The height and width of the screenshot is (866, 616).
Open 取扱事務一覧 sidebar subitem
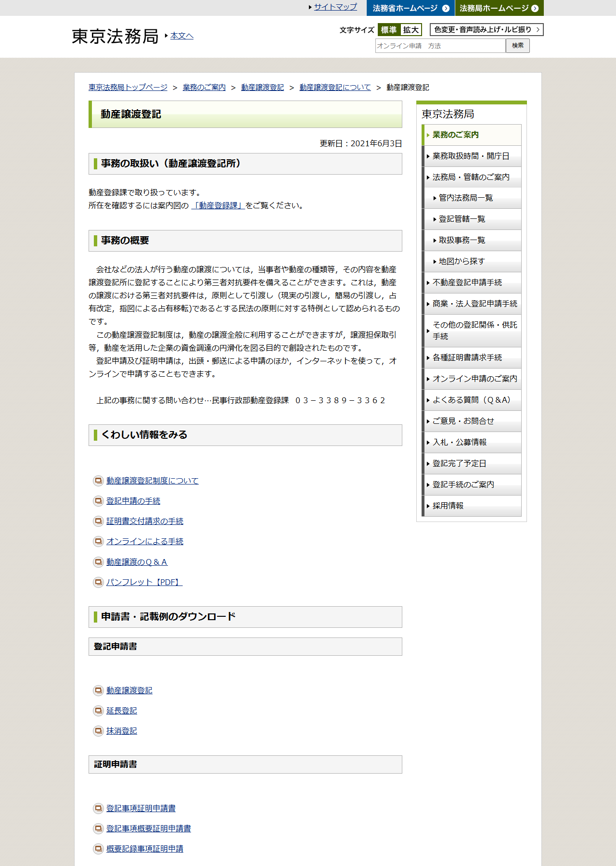472,240
